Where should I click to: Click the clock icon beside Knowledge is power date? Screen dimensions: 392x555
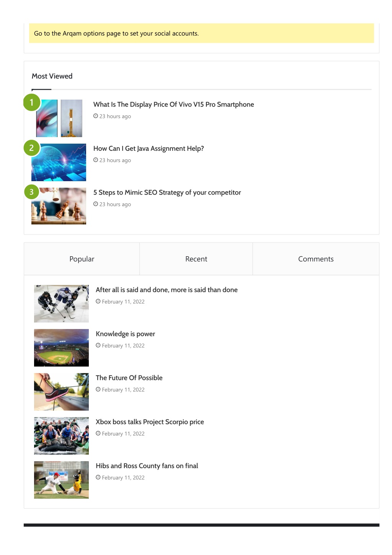coord(98,345)
